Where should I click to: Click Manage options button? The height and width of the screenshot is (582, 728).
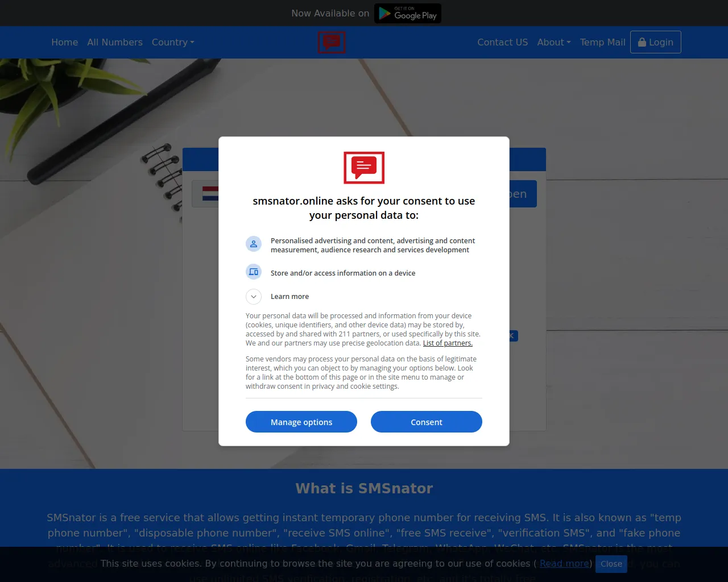301,422
